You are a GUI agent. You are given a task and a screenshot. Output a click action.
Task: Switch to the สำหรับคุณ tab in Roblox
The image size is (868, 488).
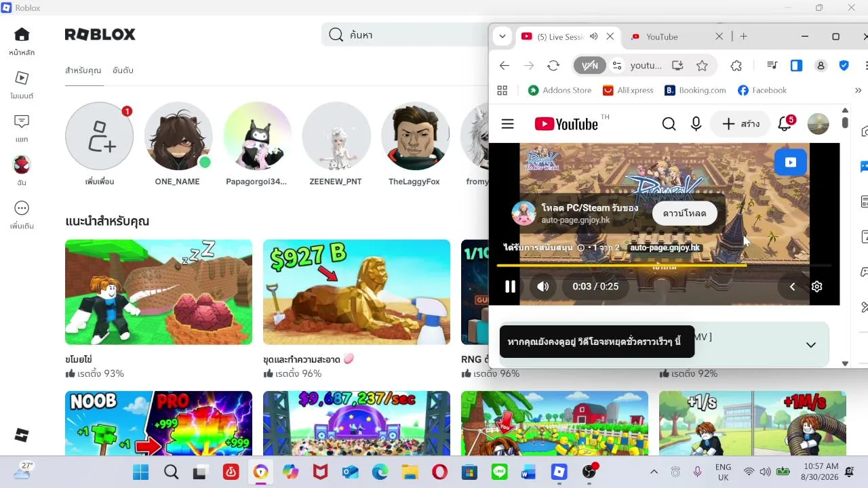pos(83,70)
